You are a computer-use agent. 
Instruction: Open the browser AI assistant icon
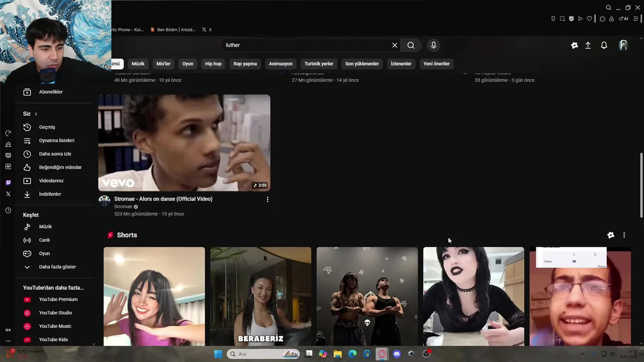(623, 19)
